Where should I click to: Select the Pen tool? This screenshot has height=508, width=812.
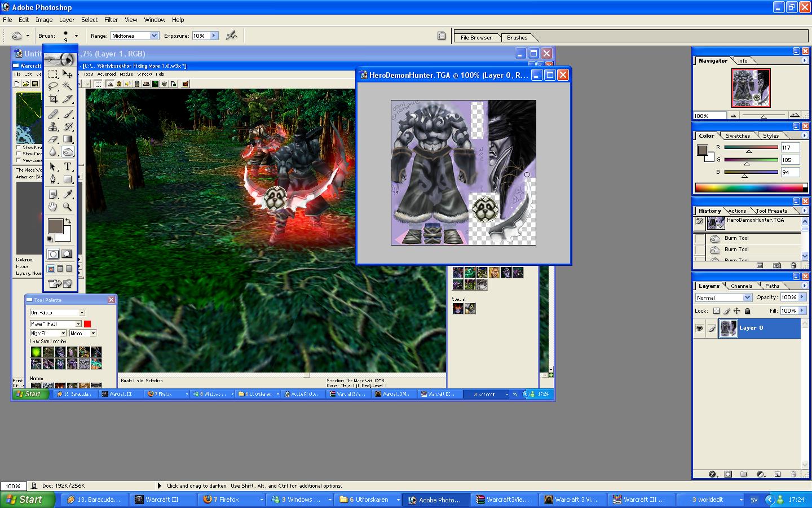tap(53, 179)
